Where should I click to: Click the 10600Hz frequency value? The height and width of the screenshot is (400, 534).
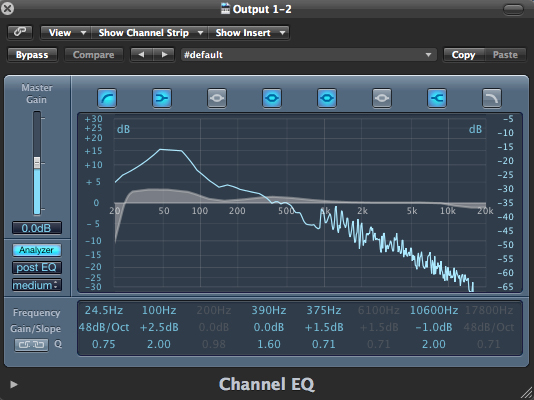coord(434,310)
